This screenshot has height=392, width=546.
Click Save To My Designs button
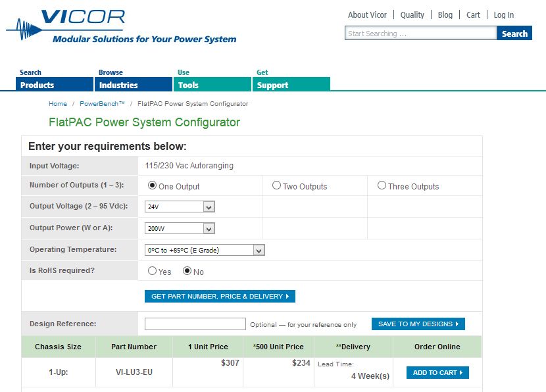click(x=418, y=324)
